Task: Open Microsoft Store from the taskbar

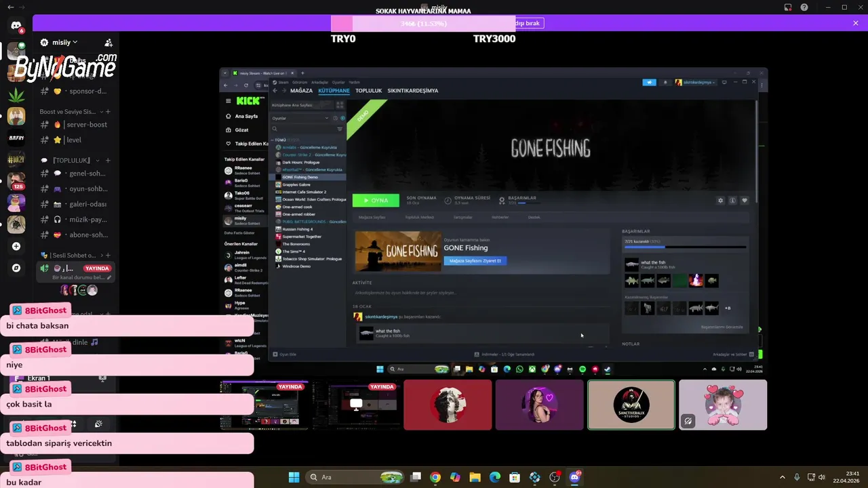Action: click(515, 477)
